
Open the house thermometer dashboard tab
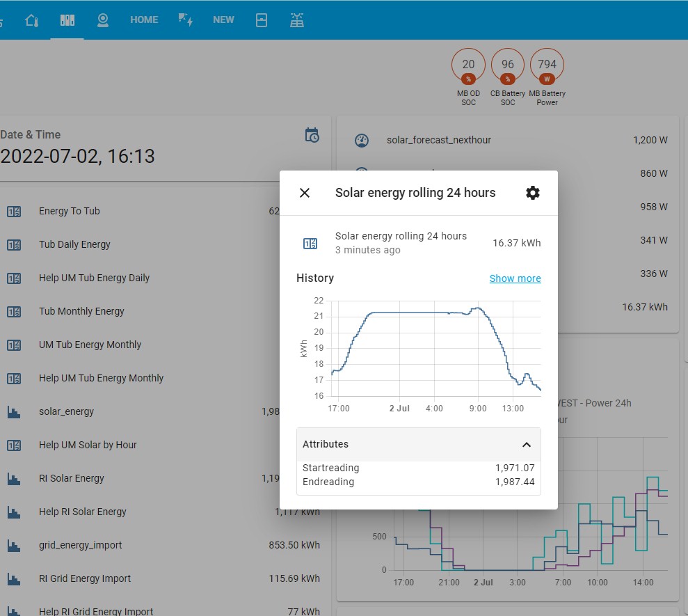pos(31,19)
